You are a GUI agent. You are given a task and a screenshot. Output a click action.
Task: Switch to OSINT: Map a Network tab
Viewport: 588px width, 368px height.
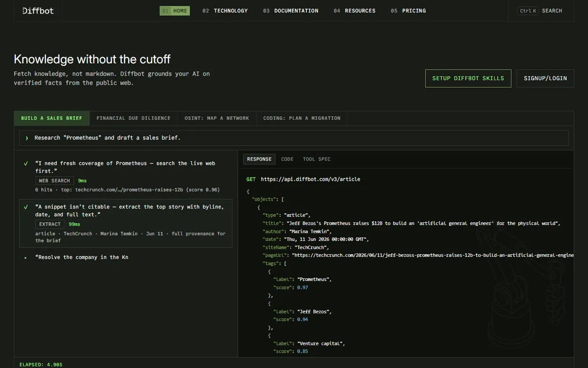tap(216, 118)
